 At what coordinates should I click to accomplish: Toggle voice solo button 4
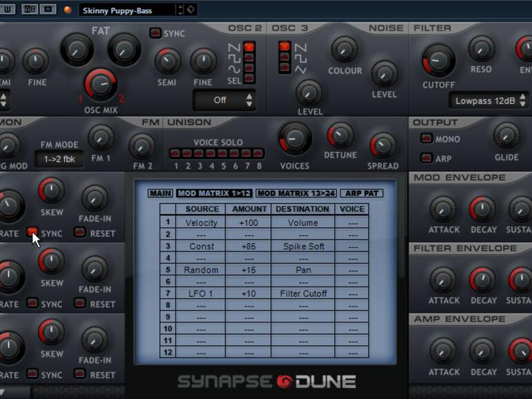210,153
